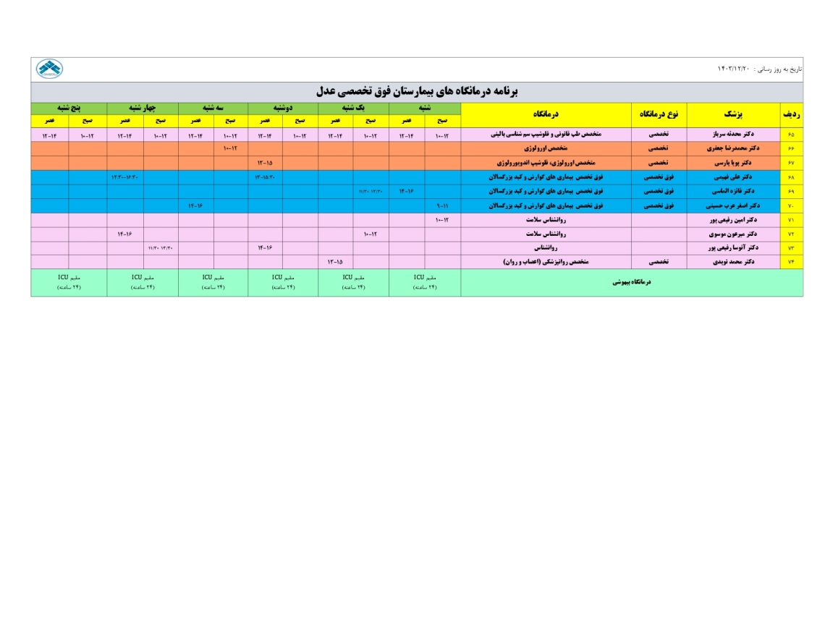Select the update date text '۱۴۰۳/۱۲/۲۰'
Screen dimensions: 833x644
tap(733, 69)
